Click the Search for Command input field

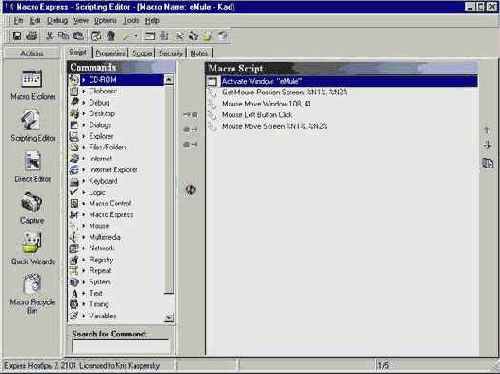coord(121,347)
